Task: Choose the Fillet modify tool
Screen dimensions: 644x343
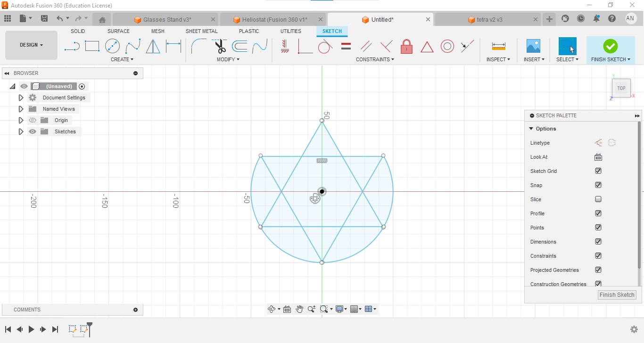Action: click(198, 46)
